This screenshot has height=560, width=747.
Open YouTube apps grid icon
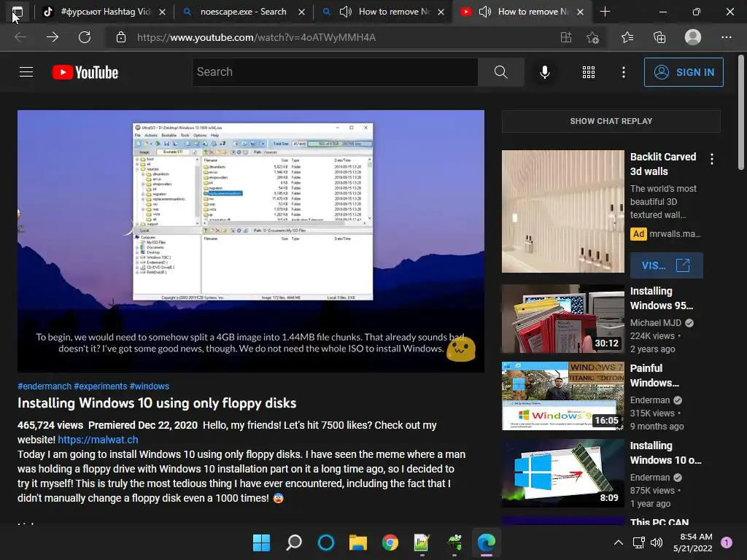point(589,72)
